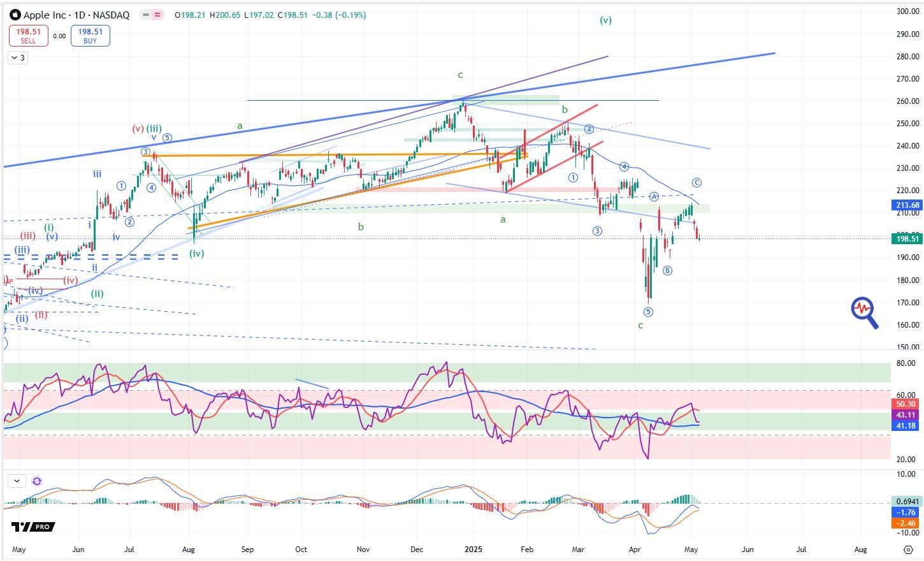Click the purple refresh icon in the MACD pane
This screenshot has height=561, width=924.
pos(37,481)
